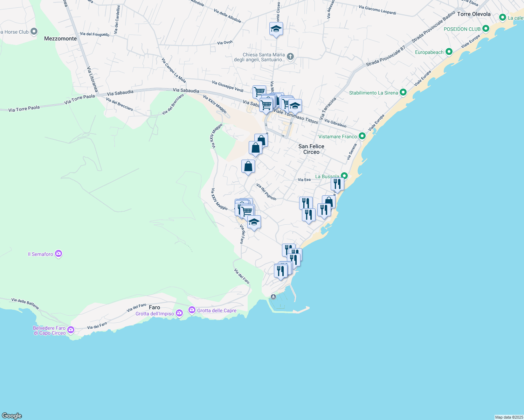
Task: Click the Torre Olevola place label
Action: tap(474, 14)
